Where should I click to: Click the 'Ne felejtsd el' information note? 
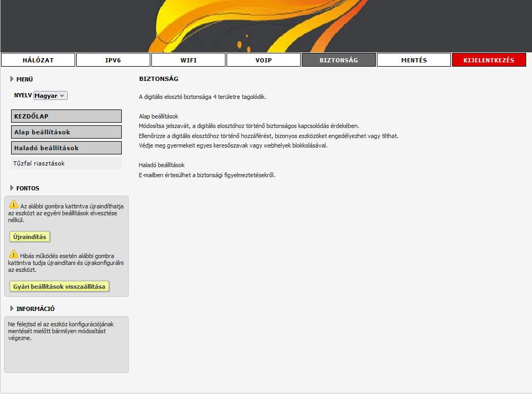(x=61, y=331)
